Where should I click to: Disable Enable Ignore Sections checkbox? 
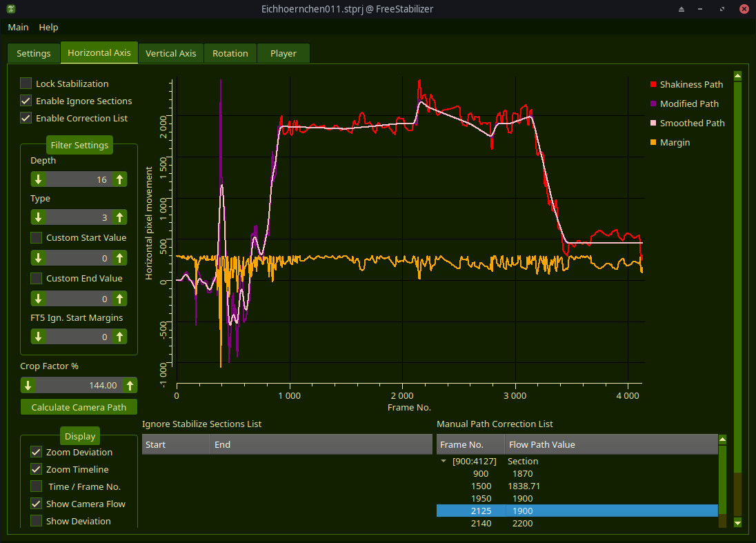coord(26,101)
